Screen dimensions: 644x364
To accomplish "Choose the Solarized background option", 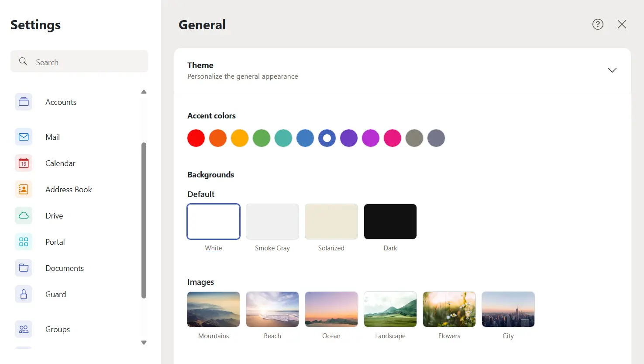I will [331, 222].
